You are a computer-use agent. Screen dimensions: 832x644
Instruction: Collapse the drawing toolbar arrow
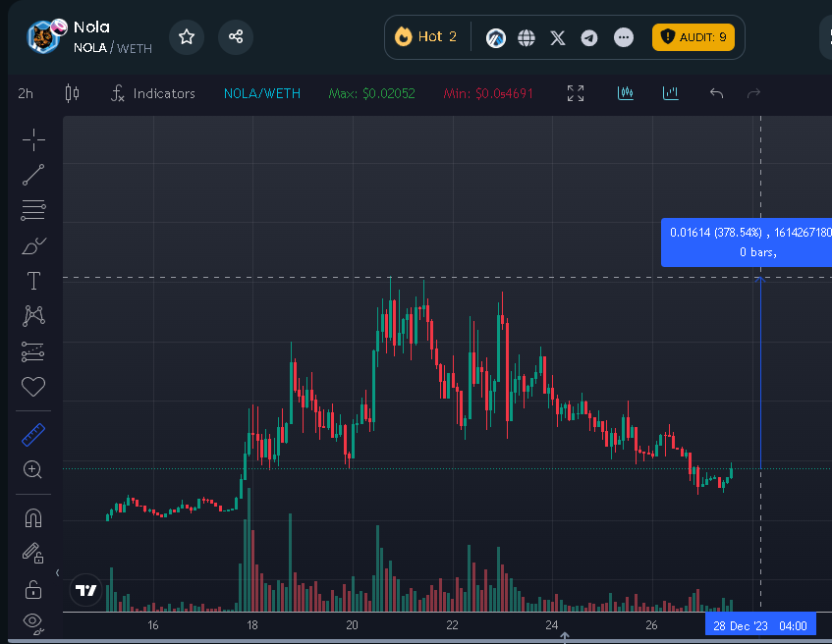click(x=57, y=572)
